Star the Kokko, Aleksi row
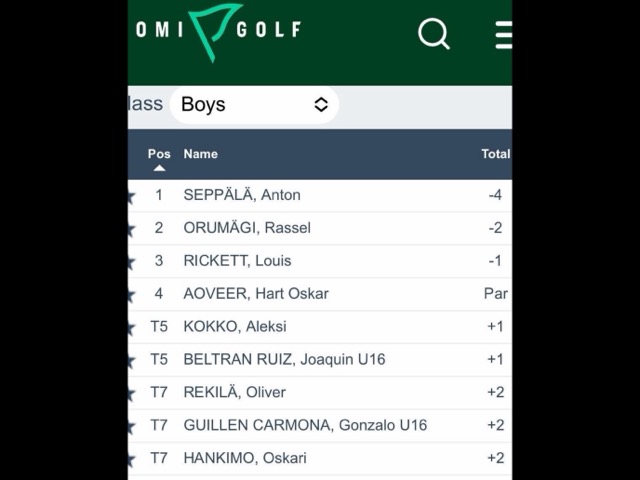The image size is (640, 480). click(131, 328)
